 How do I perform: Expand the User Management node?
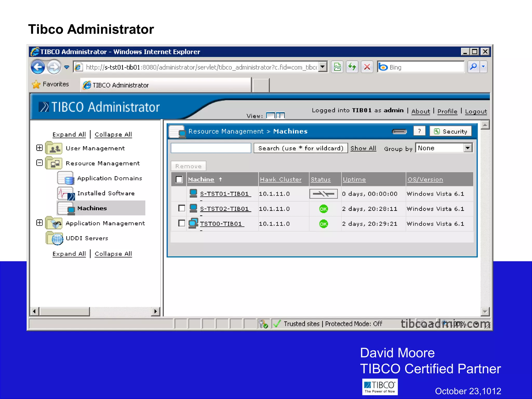39,148
